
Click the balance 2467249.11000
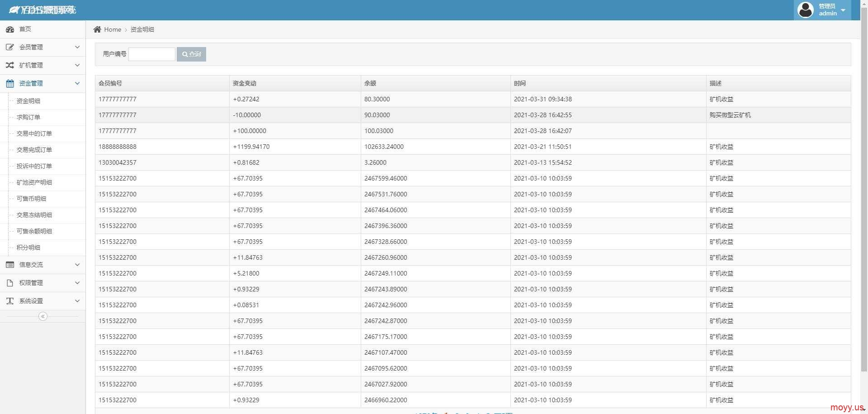[386, 273]
